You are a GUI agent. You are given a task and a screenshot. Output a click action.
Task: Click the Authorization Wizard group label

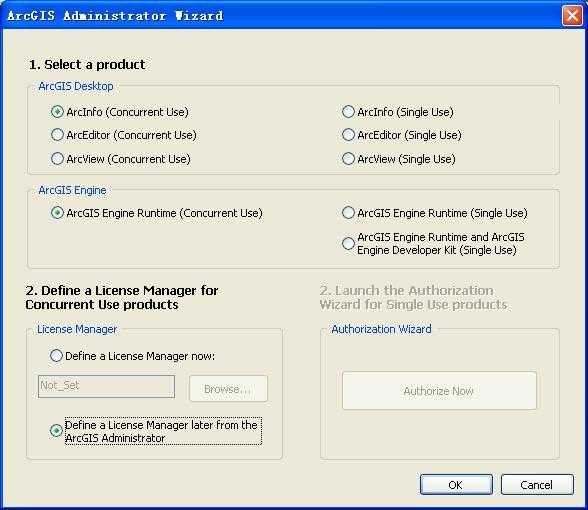click(381, 329)
